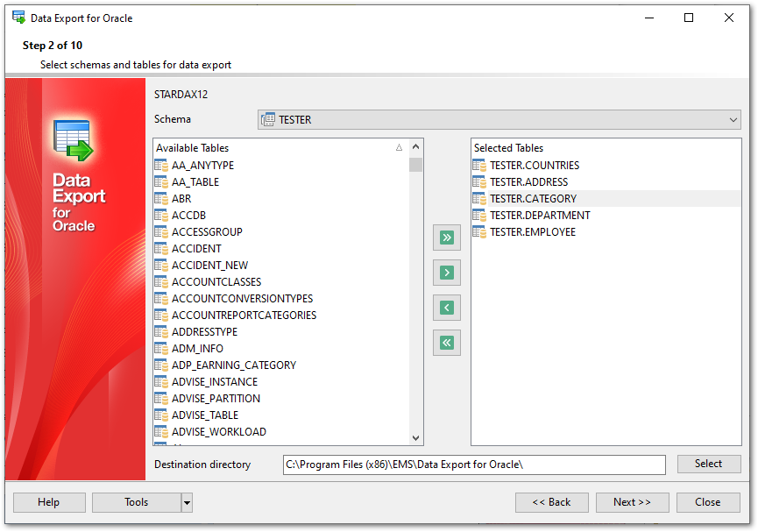Expand the Tools button dropdown arrow

tap(187, 502)
